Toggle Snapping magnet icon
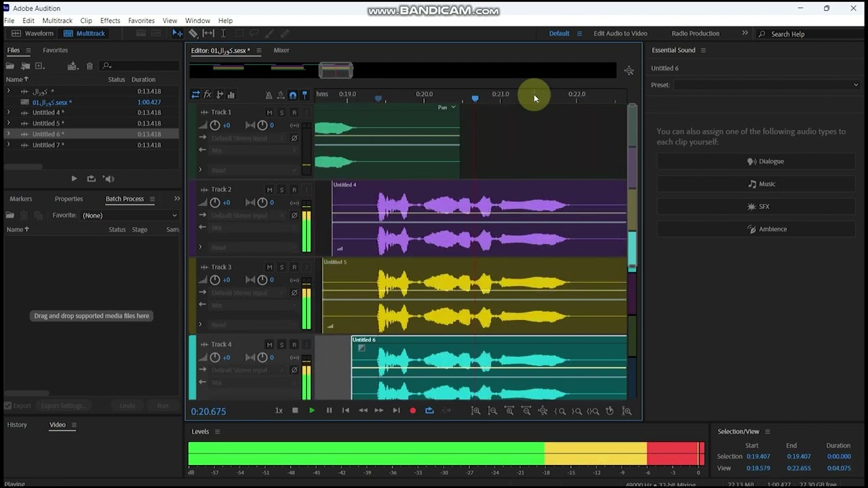Screen dimensions: 868x488 click(292, 96)
